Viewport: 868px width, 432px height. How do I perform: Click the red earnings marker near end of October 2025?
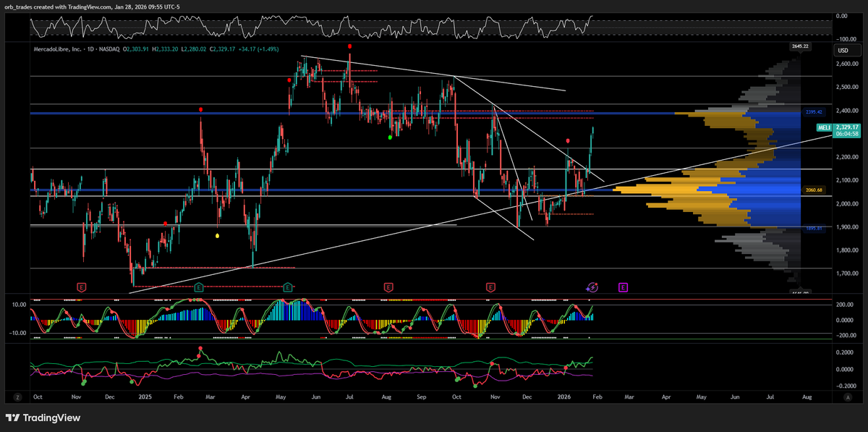[491, 287]
